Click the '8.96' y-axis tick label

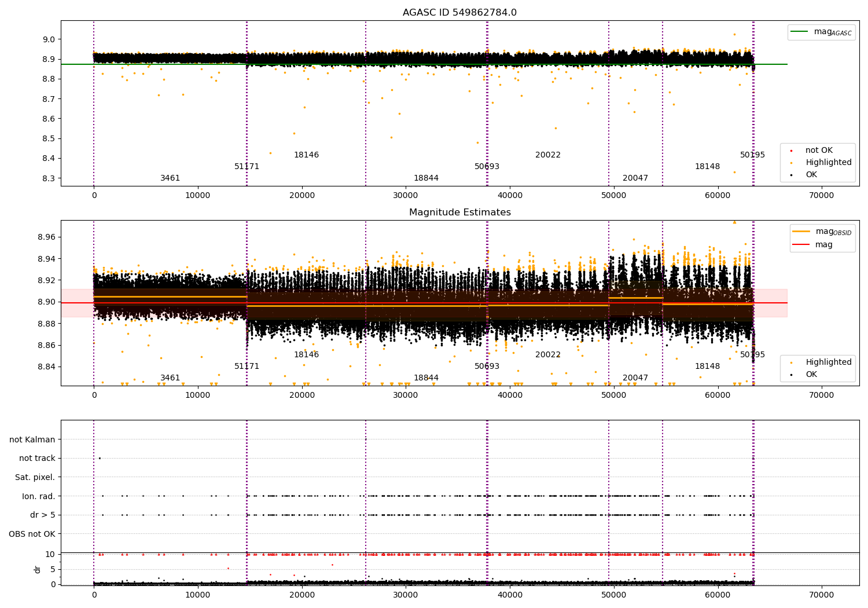click(46, 237)
